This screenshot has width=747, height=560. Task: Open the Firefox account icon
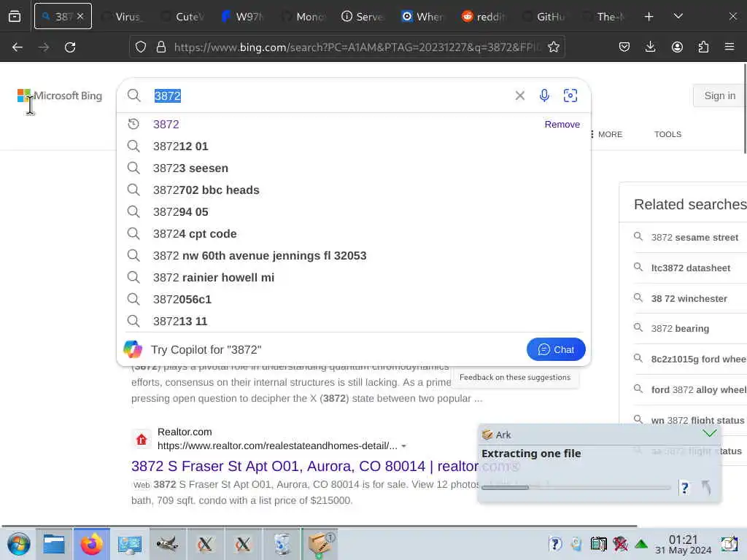click(677, 47)
